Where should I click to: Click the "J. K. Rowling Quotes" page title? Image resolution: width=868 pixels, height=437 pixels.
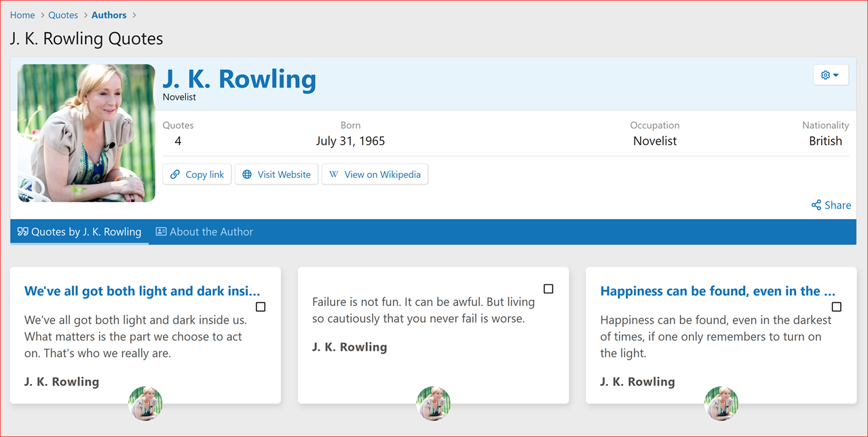(86, 39)
